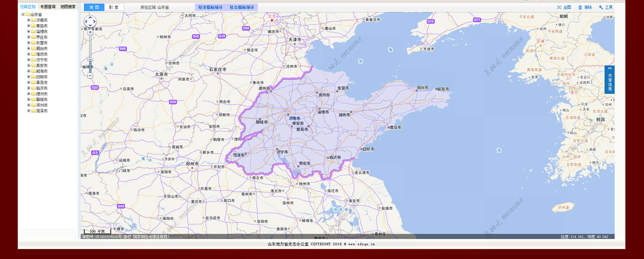Screen dimensions: 644x259
Task: Pan the map up with the top arrow
Action: pos(90,17)
